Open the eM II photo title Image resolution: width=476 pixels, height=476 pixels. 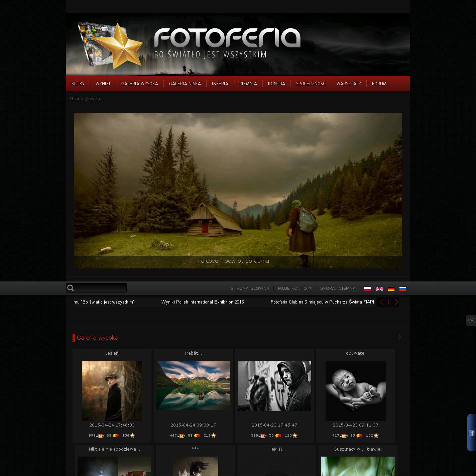[277, 449]
